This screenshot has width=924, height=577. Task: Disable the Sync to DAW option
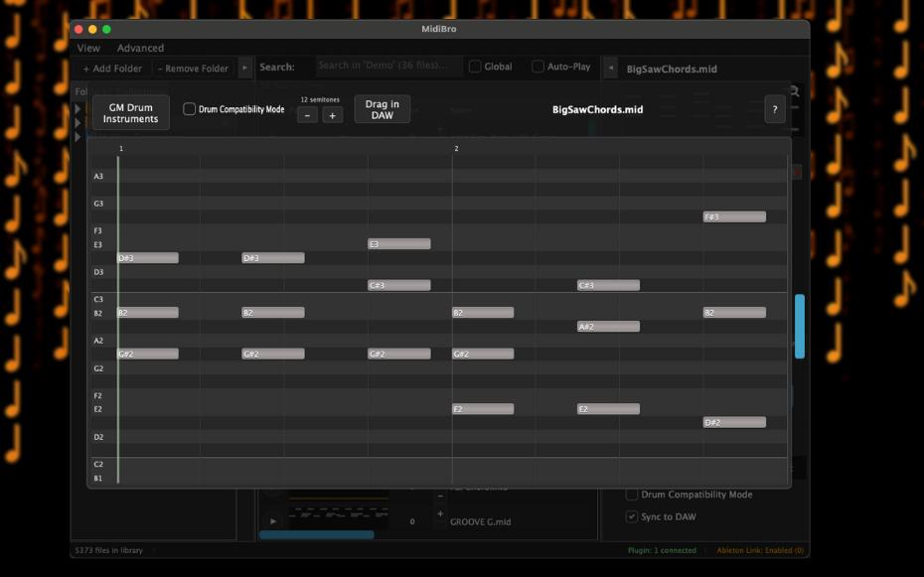[x=631, y=515]
